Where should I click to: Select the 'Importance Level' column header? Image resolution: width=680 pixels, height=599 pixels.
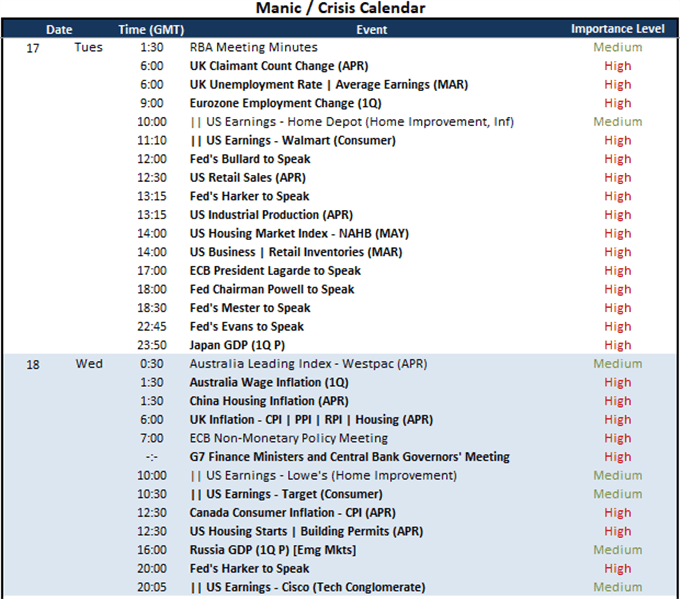pyautogui.click(x=618, y=29)
